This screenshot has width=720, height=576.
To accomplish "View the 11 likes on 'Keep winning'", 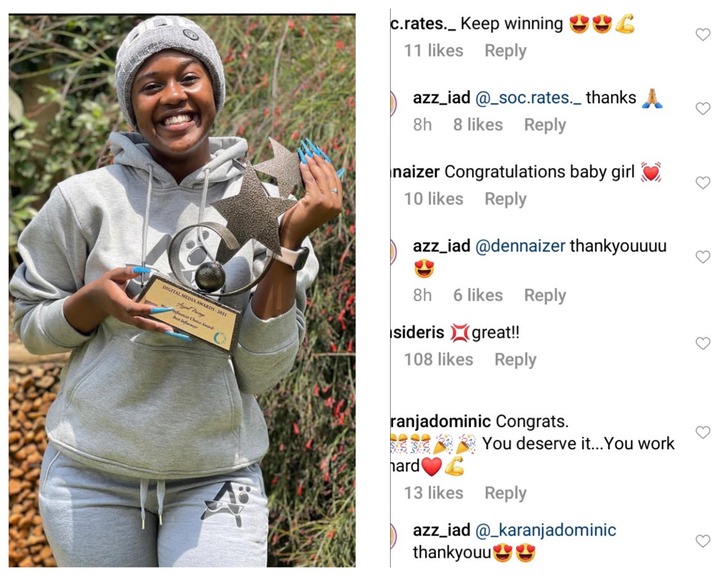I will (433, 51).
